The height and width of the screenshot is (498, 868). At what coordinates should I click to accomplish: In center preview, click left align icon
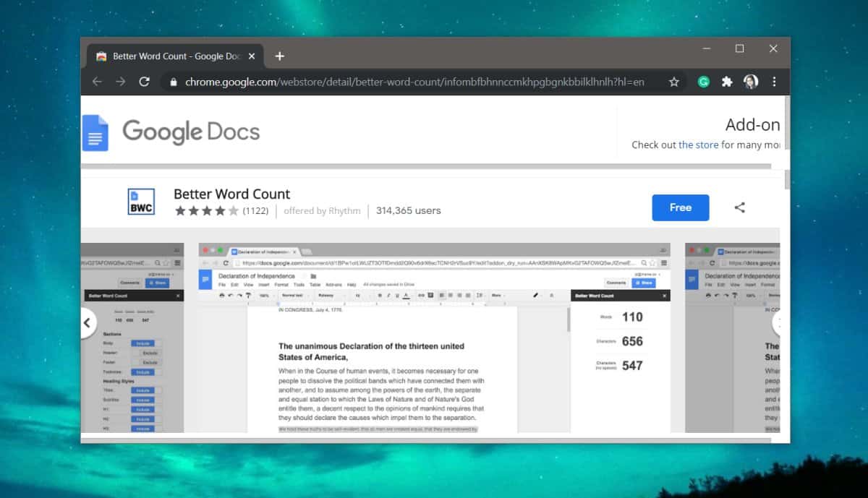pyautogui.click(x=441, y=295)
